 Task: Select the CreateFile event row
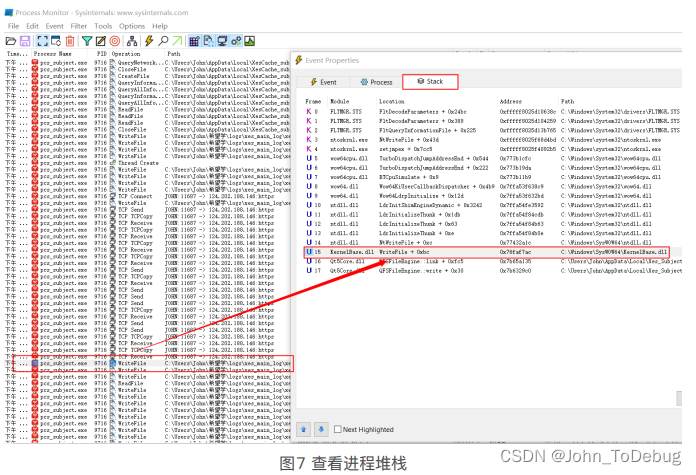(148, 76)
